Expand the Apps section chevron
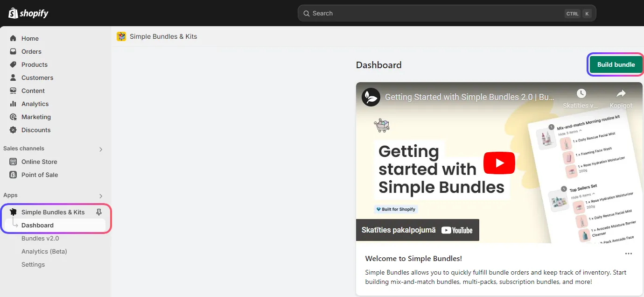The height and width of the screenshot is (297, 644). click(101, 196)
